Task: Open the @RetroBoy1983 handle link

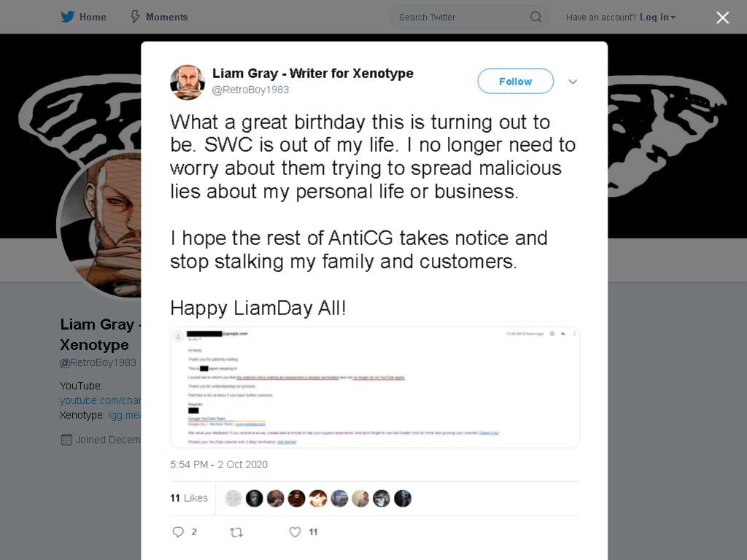Action: click(x=250, y=90)
